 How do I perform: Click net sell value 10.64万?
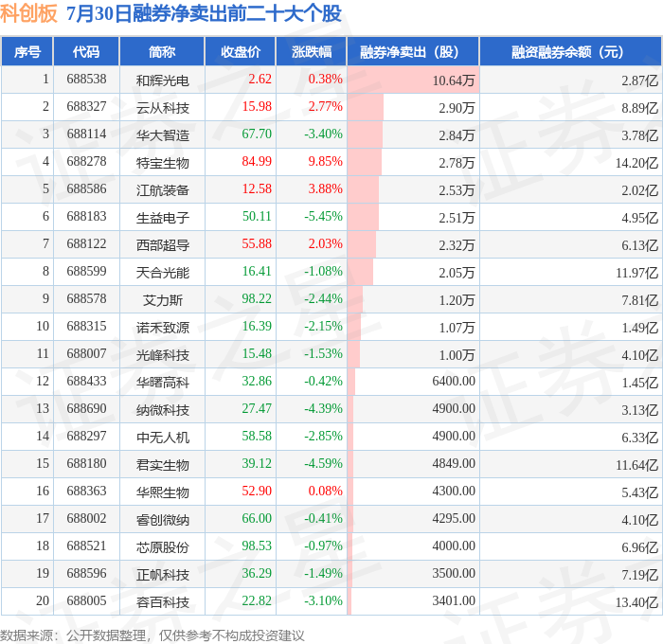454,80
